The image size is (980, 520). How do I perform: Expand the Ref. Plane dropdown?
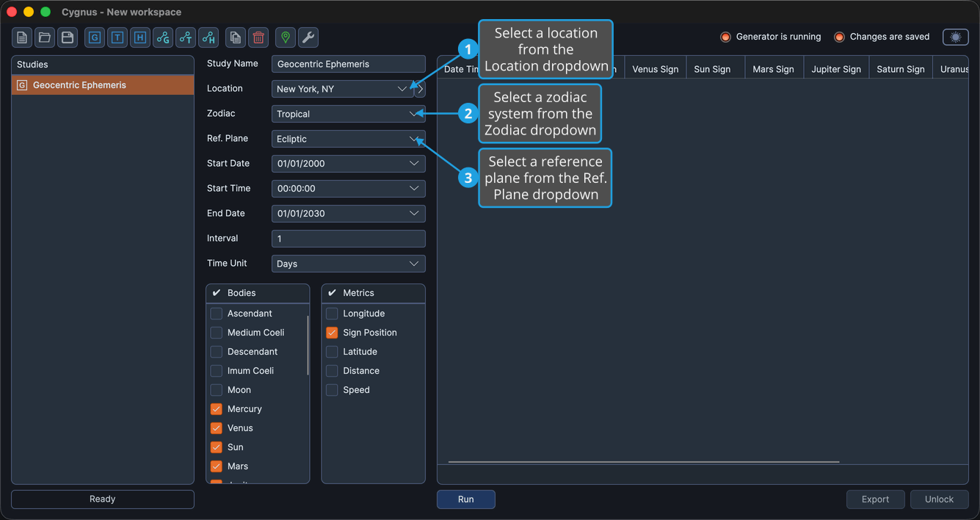348,139
